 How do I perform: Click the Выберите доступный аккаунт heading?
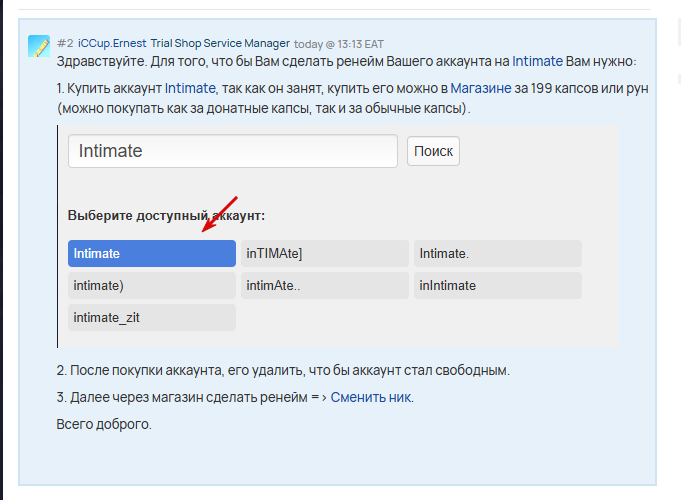pos(166,215)
